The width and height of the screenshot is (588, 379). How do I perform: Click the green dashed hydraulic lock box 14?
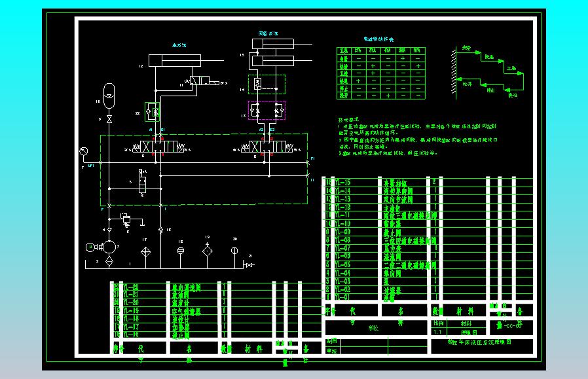click(266, 84)
